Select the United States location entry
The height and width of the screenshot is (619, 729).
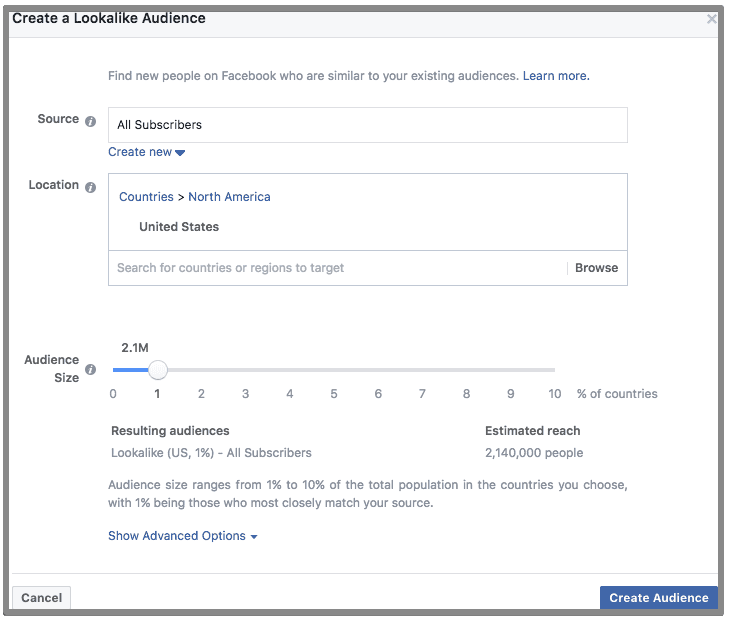(179, 227)
